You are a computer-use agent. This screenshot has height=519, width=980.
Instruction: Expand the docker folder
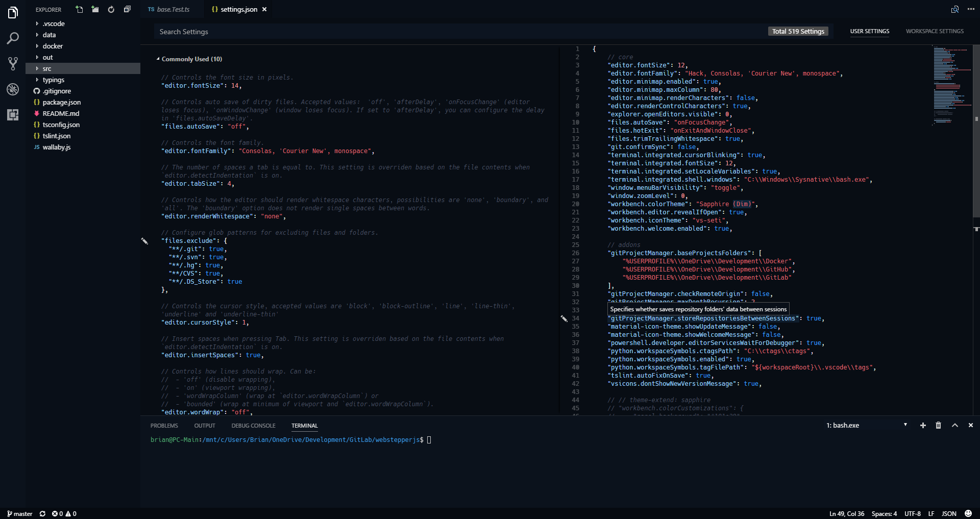[83, 46]
